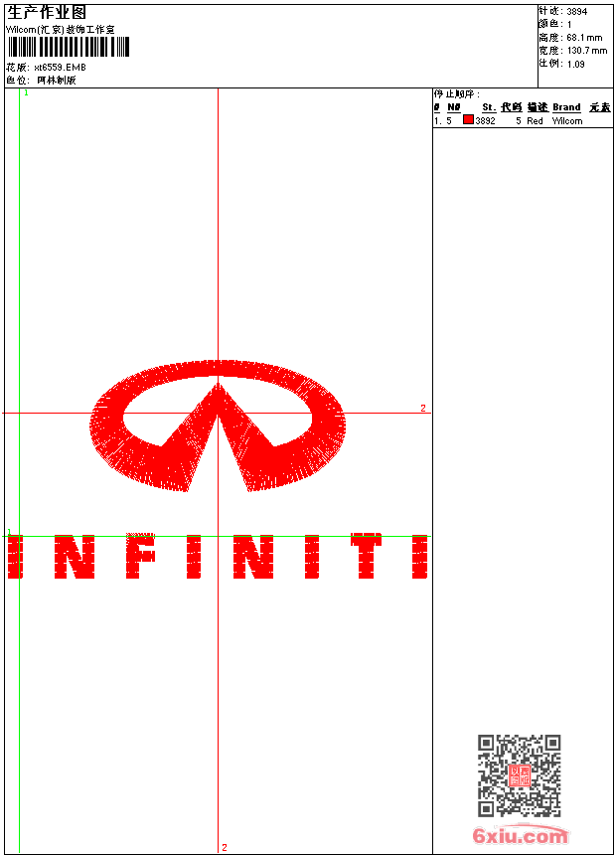Click the St. column header
This screenshot has height=855, width=616.
point(489,107)
